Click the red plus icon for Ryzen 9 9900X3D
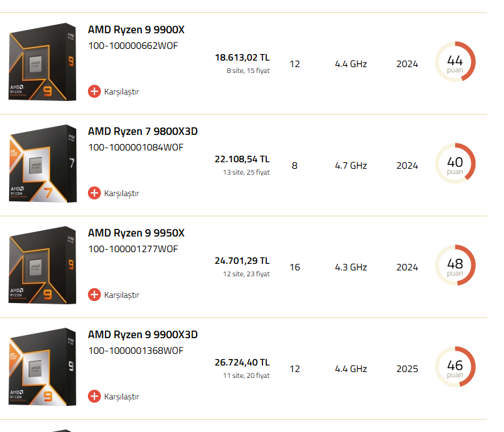This screenshot has height=432, width=504. click(x=94, y=396)
